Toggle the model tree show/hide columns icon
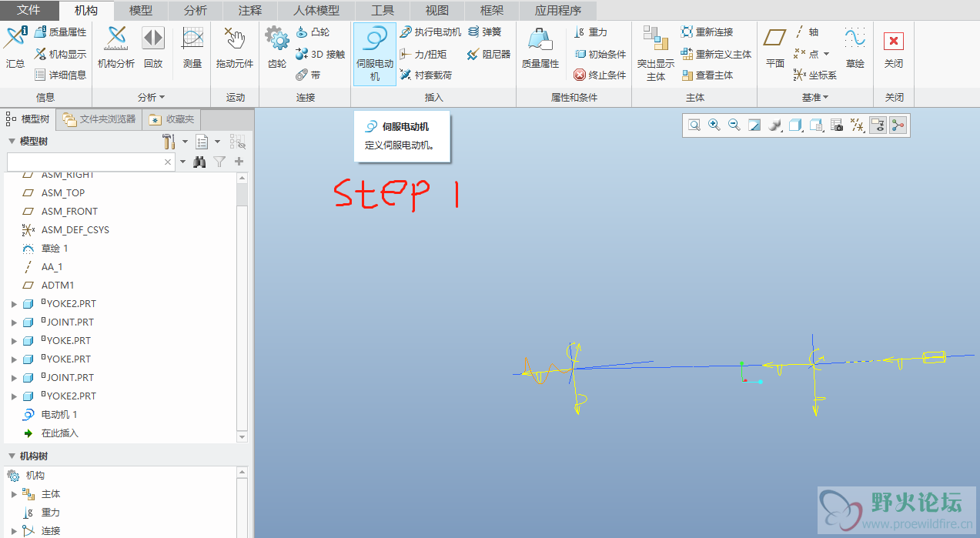Viewport: 980px width, 538px height. [237, 142]
